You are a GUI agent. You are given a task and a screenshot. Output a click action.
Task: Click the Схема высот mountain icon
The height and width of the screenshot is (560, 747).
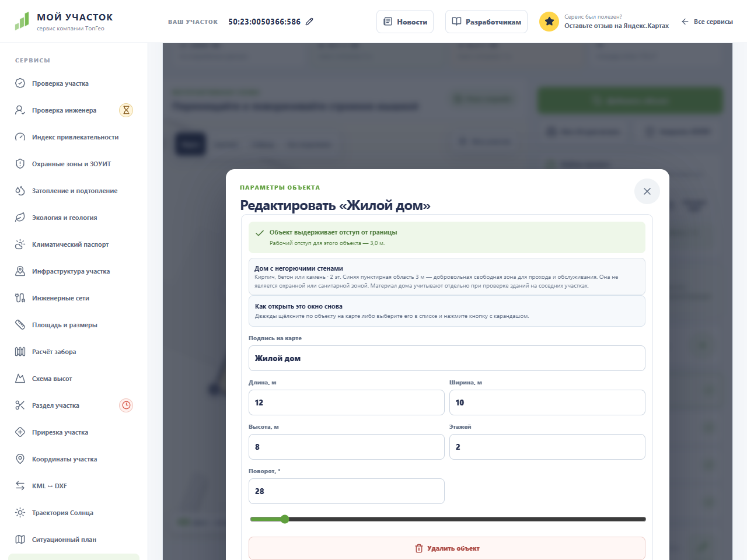[20, 379]
